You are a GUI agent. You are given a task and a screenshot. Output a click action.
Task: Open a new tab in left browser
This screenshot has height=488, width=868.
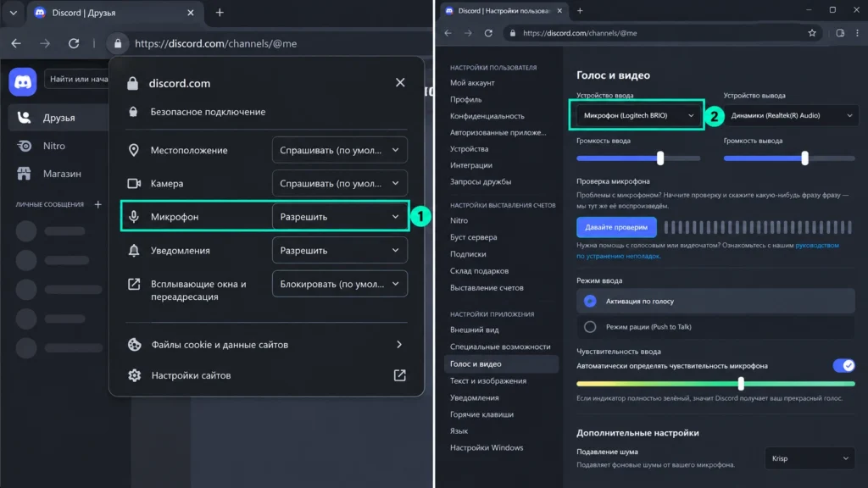click(220, 12)
